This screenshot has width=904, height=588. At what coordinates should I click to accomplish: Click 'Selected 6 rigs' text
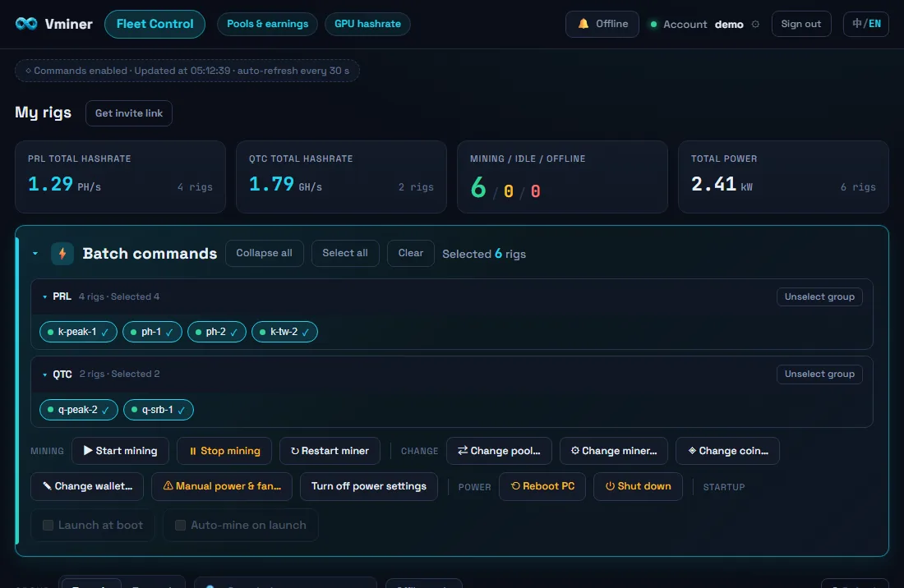484,254
